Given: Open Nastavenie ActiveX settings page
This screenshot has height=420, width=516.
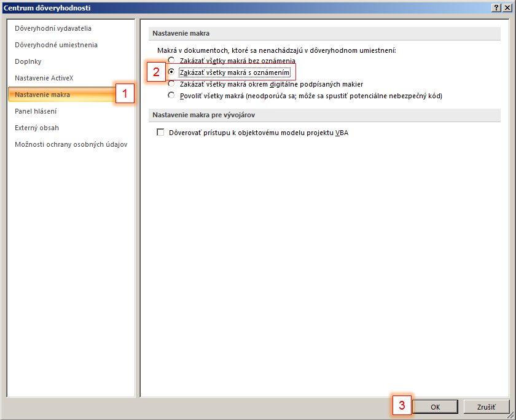Looking at the screenshot, I should (44, 78).
